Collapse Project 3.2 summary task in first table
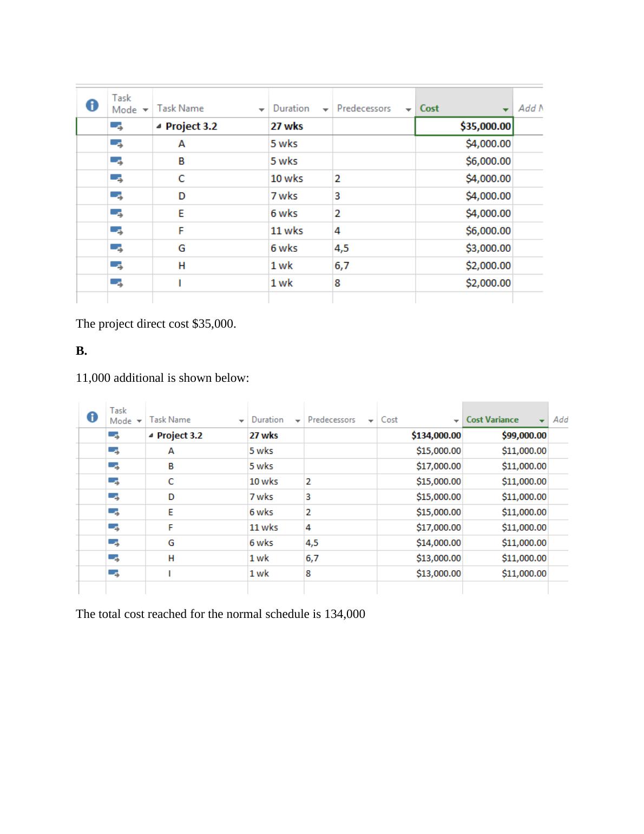Screen dimensions: 644x834 pyautogui.click(x=159, y=126)
